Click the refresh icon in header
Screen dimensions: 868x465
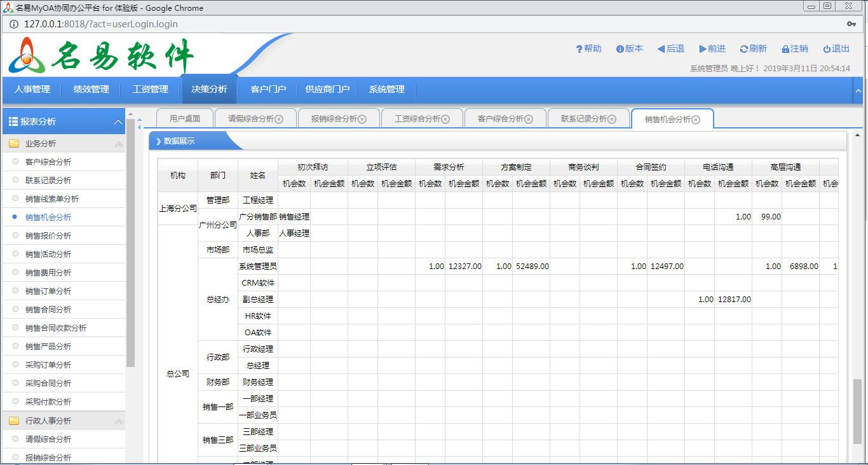pos(743,49)
